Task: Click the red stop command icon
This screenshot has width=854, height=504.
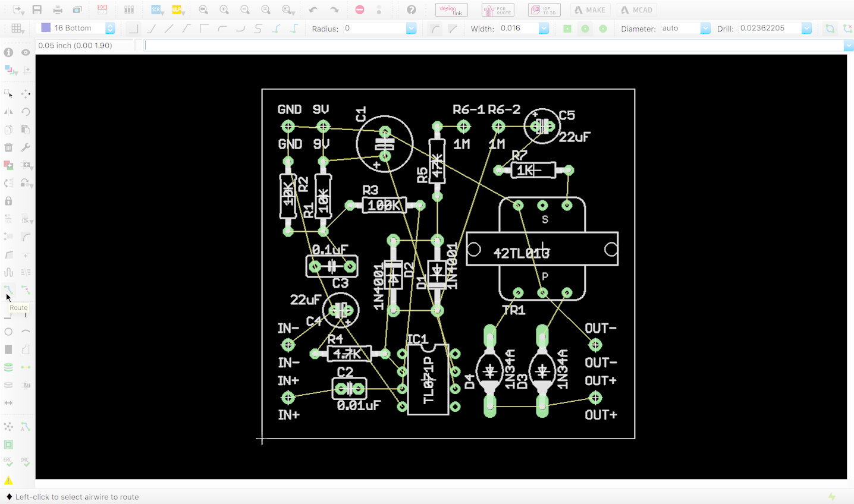Action: (x=360, y=10)
